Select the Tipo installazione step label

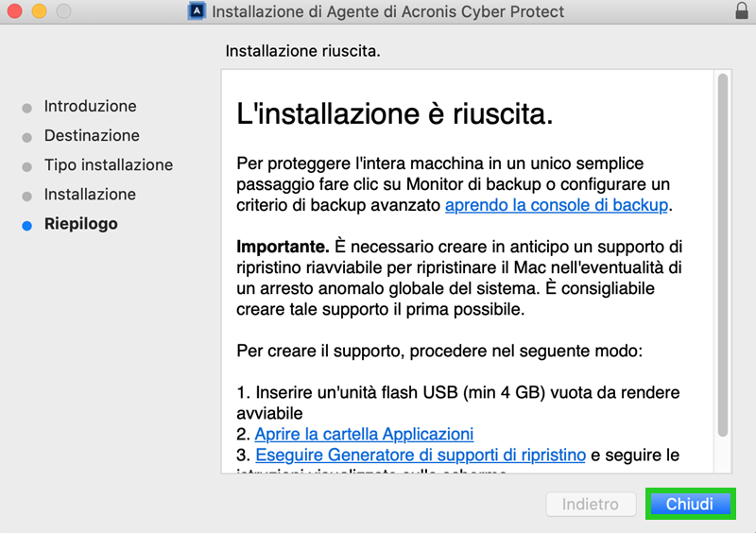(x=109, y=165)
